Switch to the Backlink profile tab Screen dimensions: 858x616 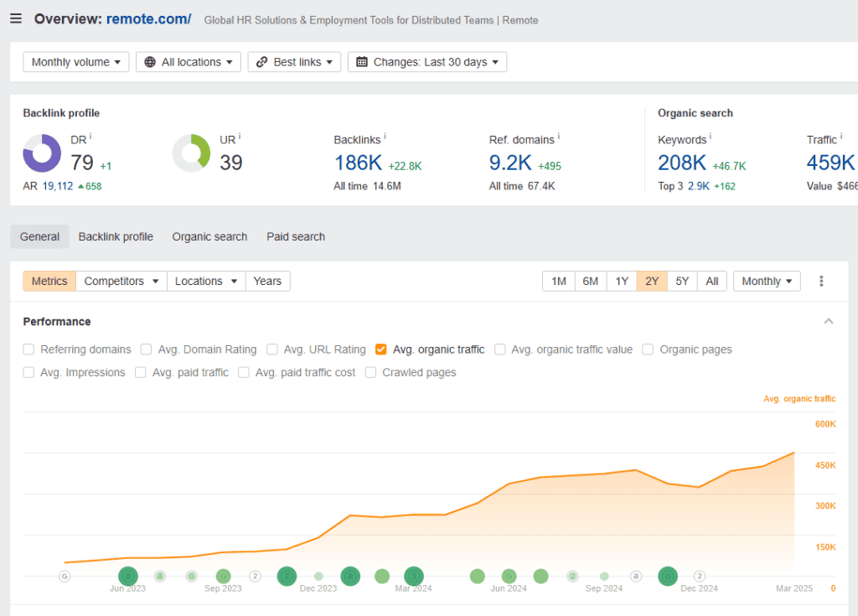click(116, 236)
